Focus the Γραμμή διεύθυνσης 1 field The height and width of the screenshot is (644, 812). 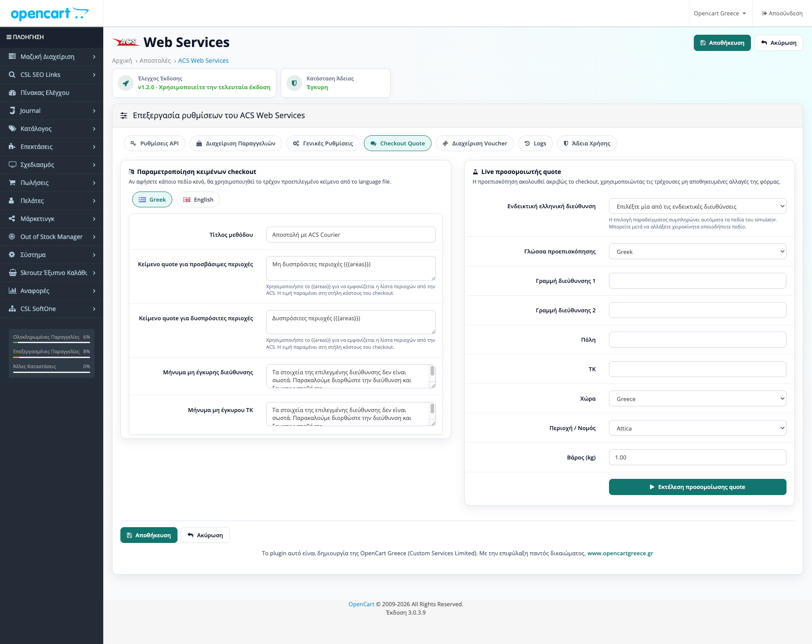point(697,281)
